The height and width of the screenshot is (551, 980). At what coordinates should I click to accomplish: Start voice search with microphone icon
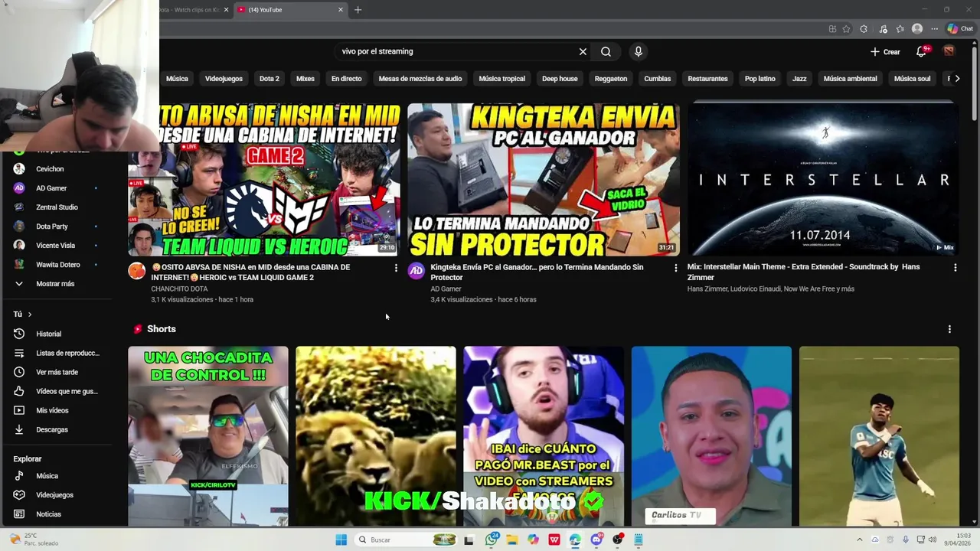639,51
